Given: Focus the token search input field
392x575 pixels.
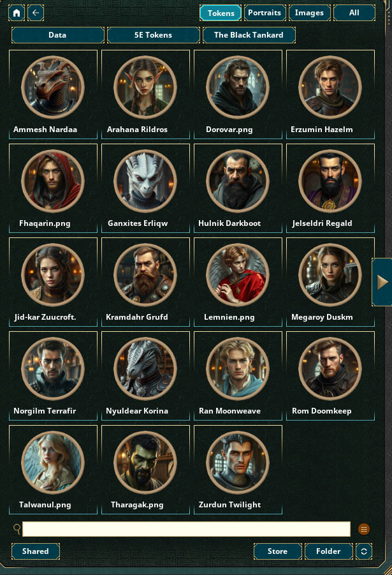Looking at the screenshot, I should (x=187, y=529).
